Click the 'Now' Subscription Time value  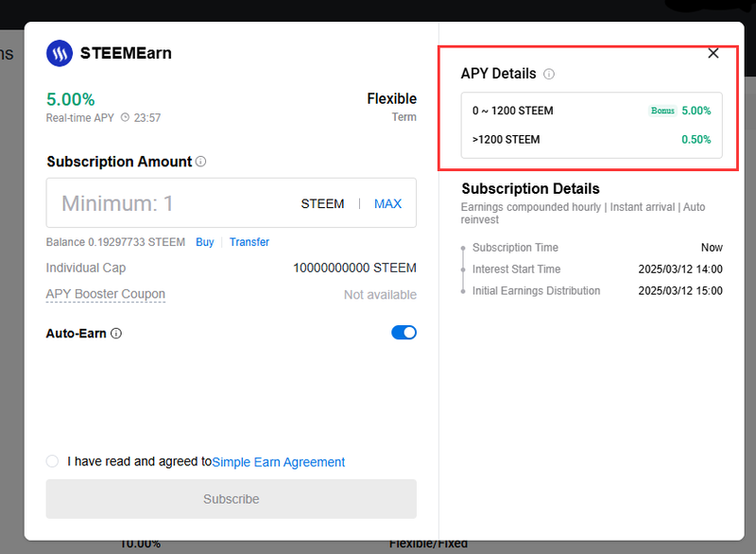point(712,248)
